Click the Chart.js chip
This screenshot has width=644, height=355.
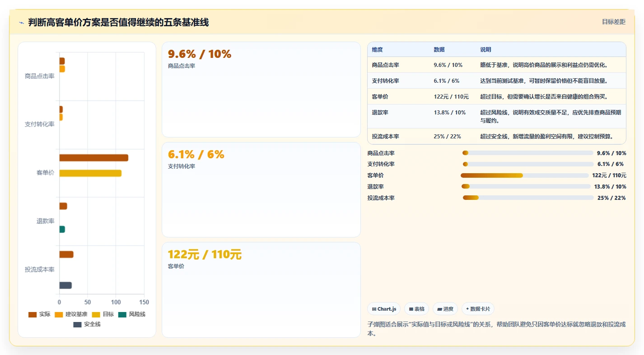[384, 309]
